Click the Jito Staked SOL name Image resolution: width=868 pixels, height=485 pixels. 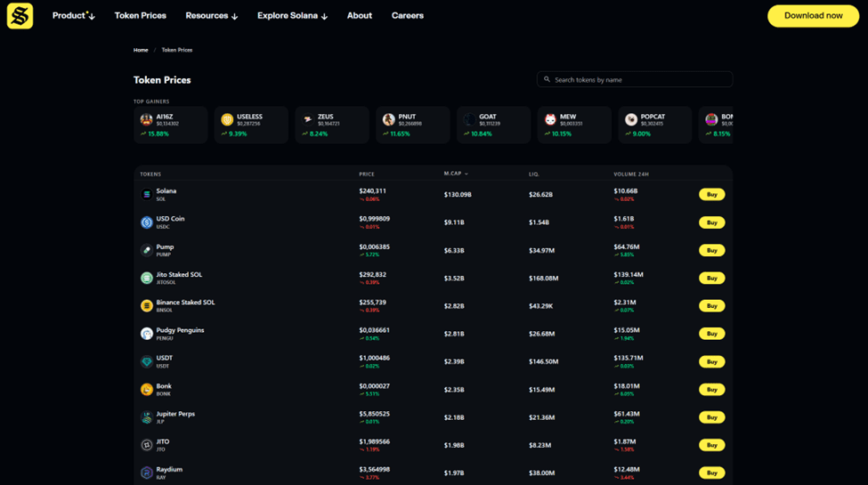coord(179,275)
